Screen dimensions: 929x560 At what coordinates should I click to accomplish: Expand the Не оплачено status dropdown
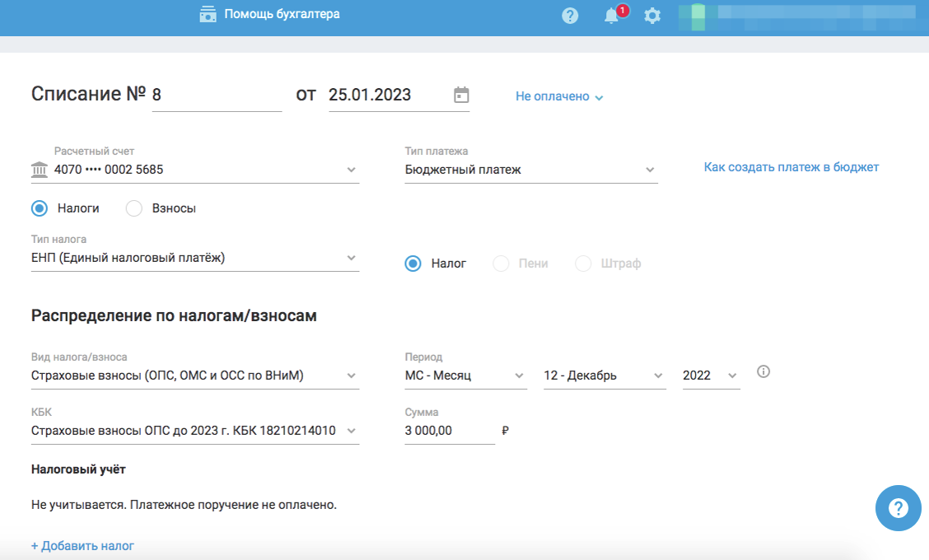pyautogui.click(x=559, y=96)
